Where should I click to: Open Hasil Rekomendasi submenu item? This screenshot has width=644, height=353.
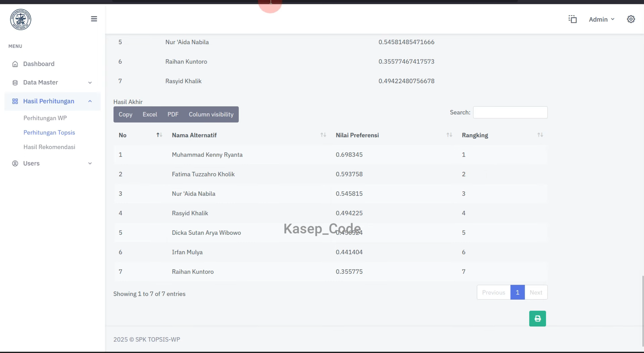click(49, 147)
